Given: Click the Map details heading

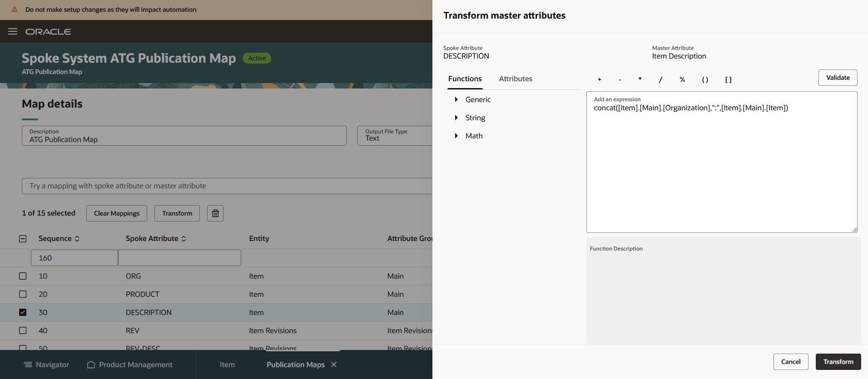Looking at the screenshot, I should click(52, 103).
